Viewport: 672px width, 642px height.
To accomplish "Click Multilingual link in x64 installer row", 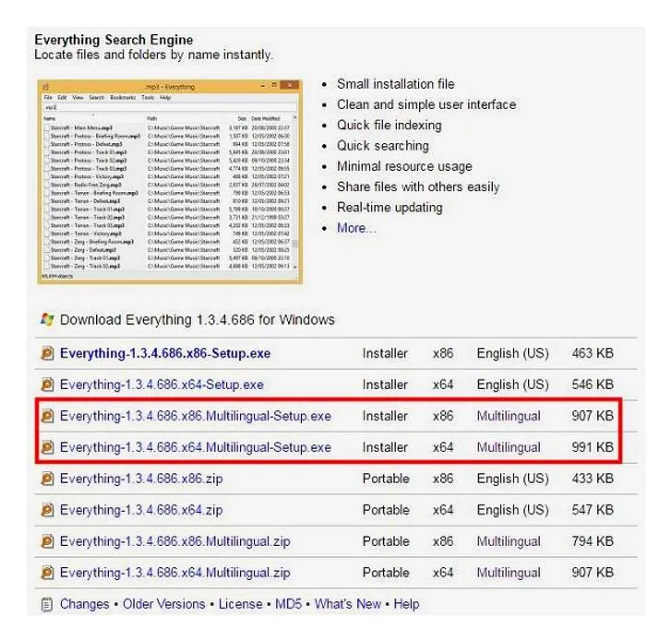I will pyautogui.click(x=509, y=447).
